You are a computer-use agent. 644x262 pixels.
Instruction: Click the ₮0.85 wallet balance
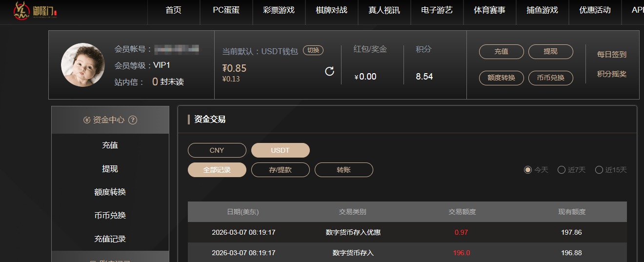click(235, 68)
